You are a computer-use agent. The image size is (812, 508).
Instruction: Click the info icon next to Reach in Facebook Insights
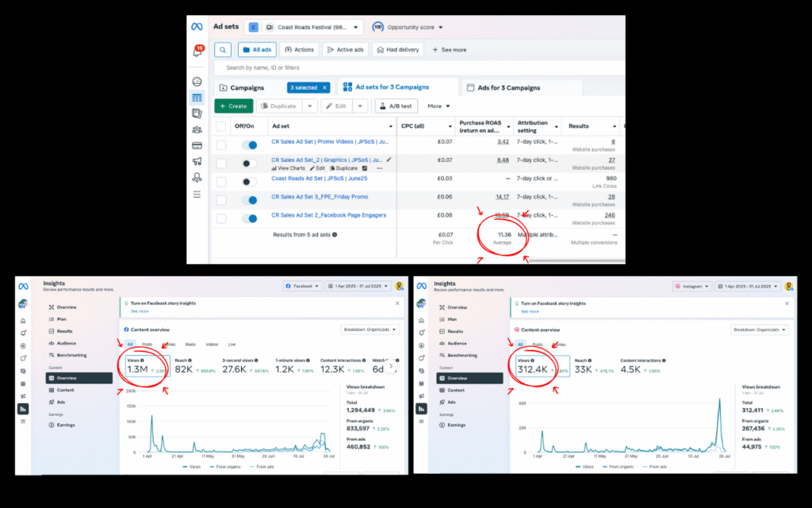(x=190, y=360)
